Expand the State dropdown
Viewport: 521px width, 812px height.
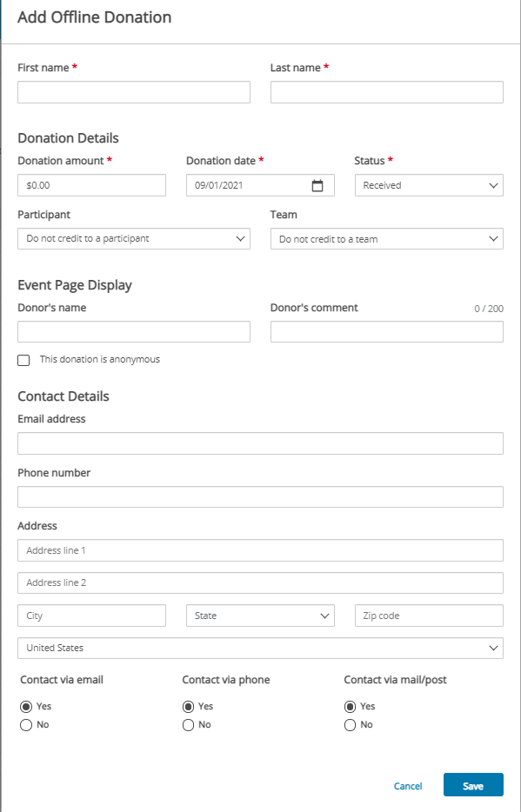click(261, 616)
